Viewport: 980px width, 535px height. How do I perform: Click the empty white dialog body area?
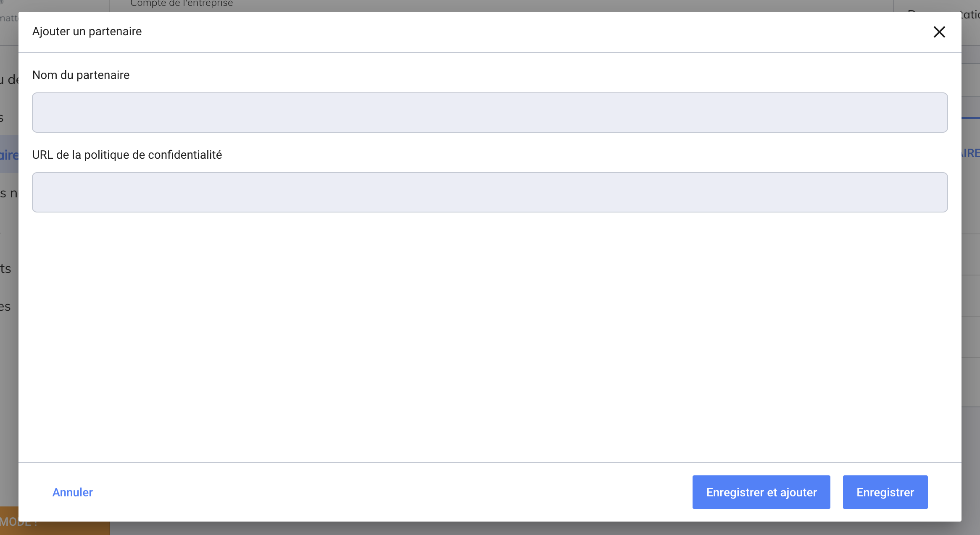490,336
